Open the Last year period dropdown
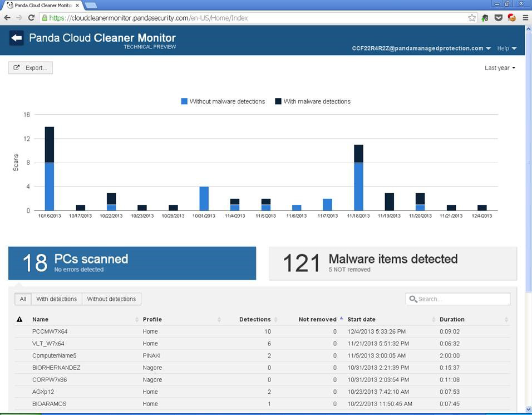This screenshot has width=532, height=415. tap(500, 68)
